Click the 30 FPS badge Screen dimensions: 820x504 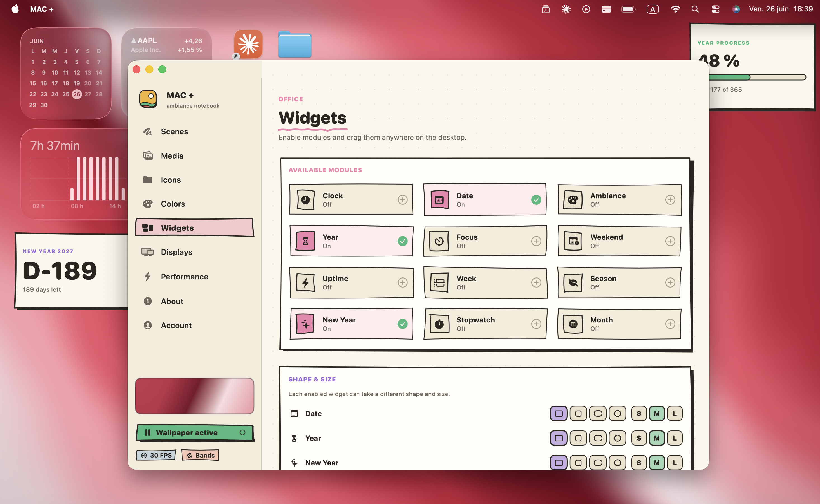[x=156, y=455]
